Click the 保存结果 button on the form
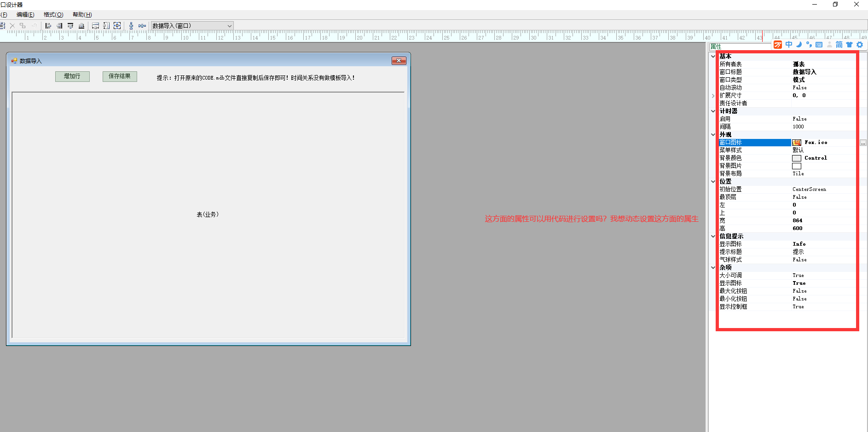 click(x=120, y=76)
